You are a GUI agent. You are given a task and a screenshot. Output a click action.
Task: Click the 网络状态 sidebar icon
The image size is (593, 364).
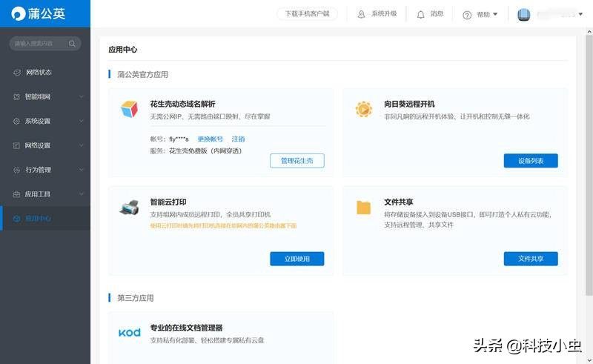pos(16,72)
